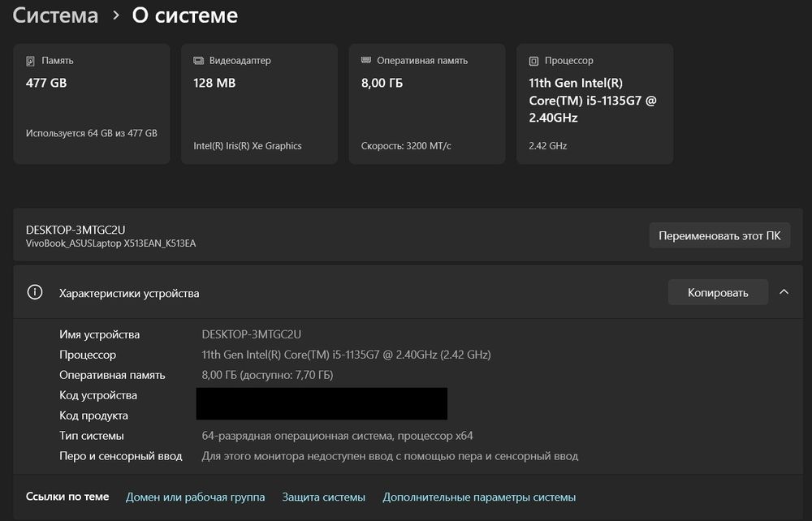Open Дополнительные параметры системы link
The image size is (812, 521).
tap(479, 497)
